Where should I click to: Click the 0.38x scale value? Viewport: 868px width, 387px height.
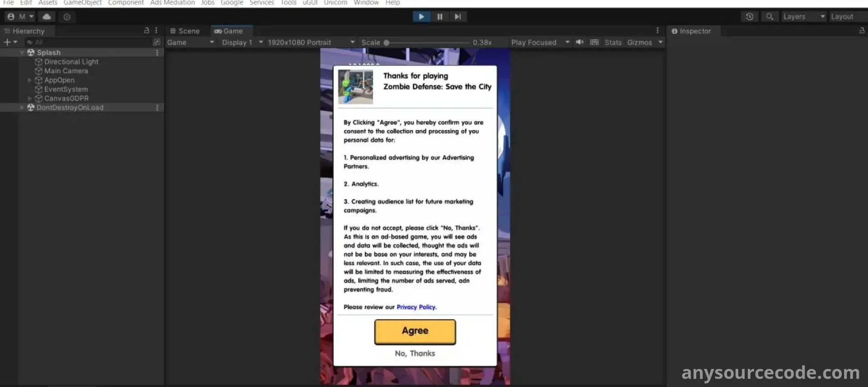[482, 42]
